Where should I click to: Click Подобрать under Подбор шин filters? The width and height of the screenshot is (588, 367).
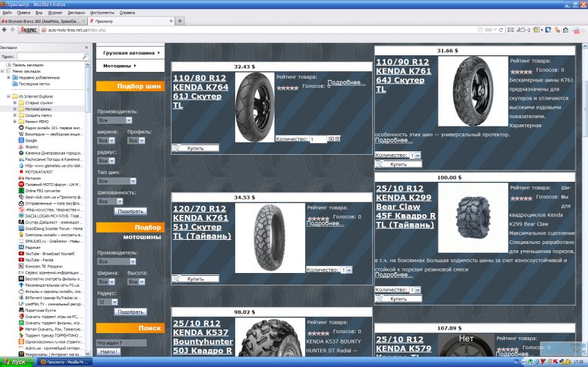tap(130, 211)
